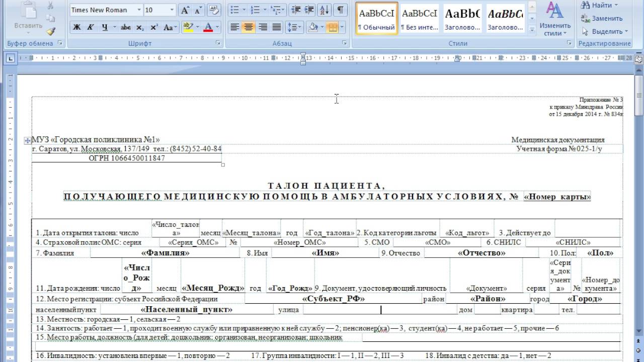
Task: Activate the Format Painter brush
Action: pyautogui.click(x=50, y=31)
